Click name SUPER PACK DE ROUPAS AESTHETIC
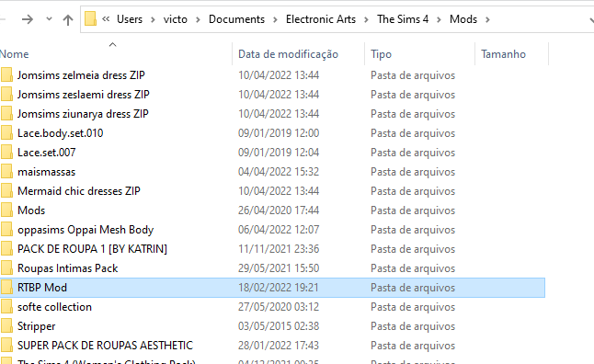 point(106,346)
